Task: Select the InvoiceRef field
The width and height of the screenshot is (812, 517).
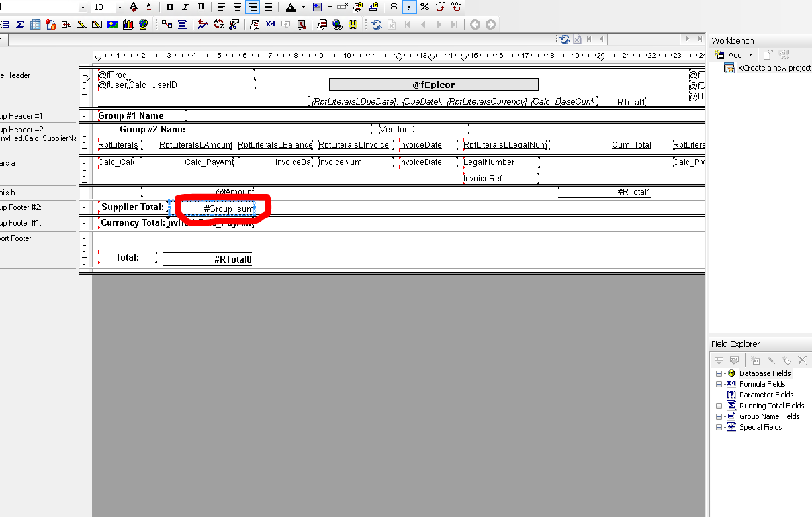Action: [x=500, y=179]
